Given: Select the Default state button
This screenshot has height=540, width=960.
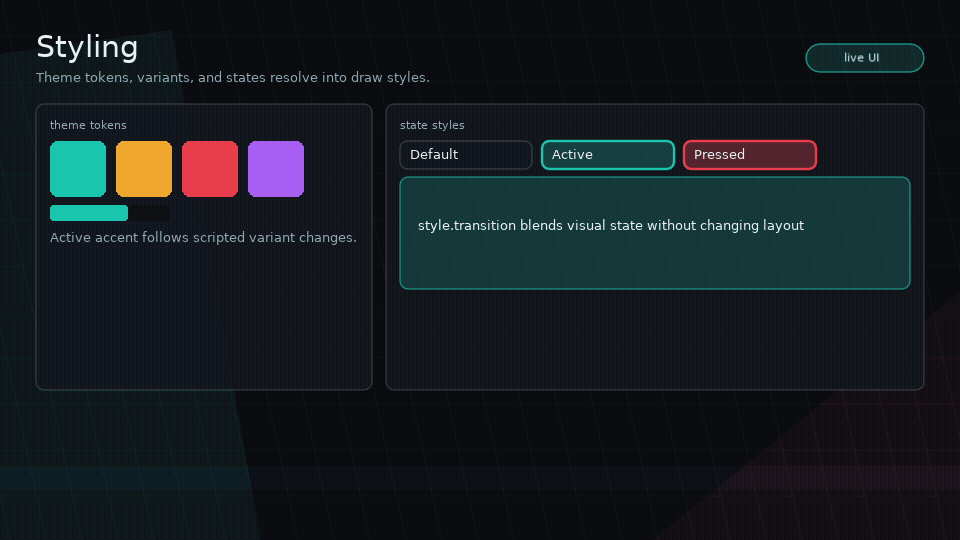Looking at the screenshot, I should (x=466, y=155).
